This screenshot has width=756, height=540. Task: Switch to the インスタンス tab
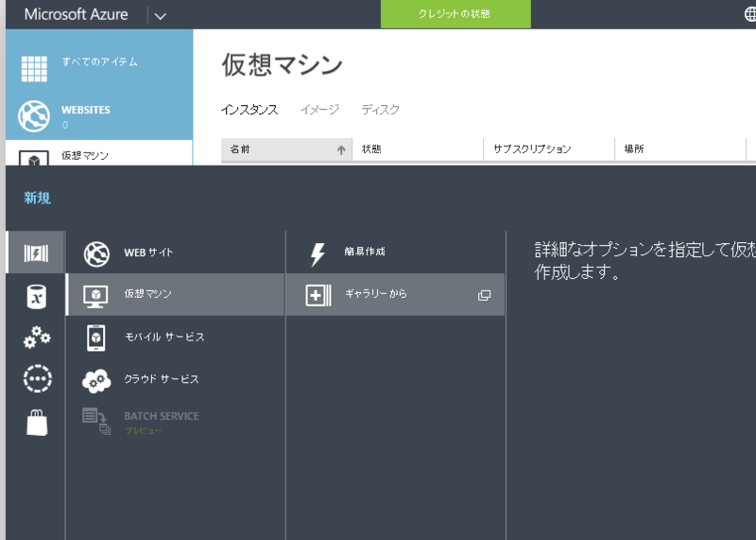[x=249, y=110]
